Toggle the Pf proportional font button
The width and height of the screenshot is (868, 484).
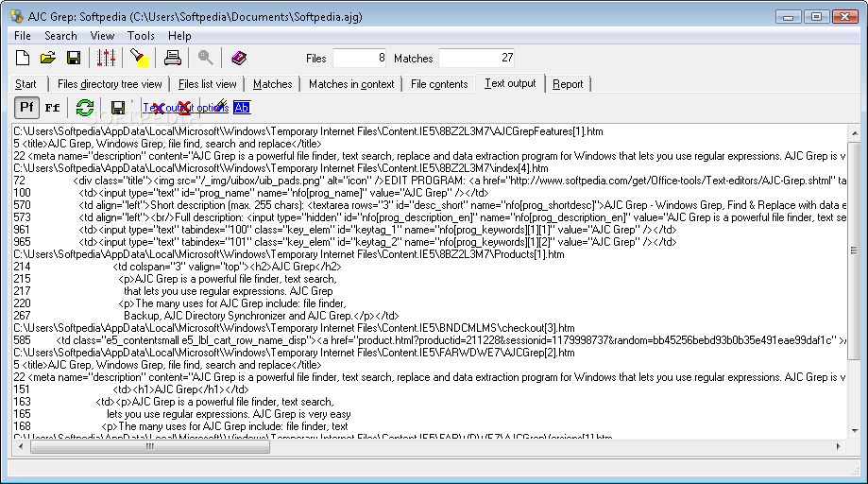point(26,107)
